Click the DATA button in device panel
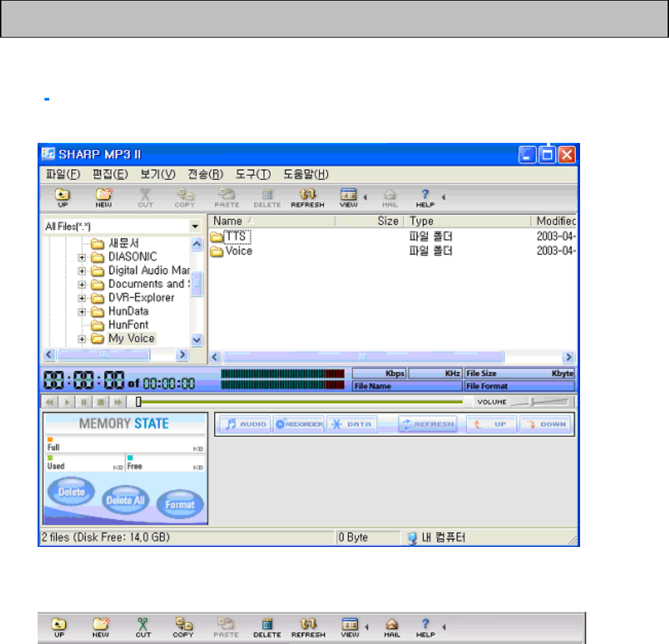 (352, 425)
